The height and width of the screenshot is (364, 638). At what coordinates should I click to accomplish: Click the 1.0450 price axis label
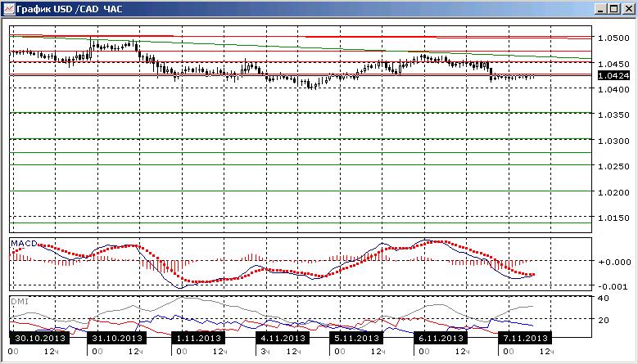pyautogui.click(x=613, y=64)
